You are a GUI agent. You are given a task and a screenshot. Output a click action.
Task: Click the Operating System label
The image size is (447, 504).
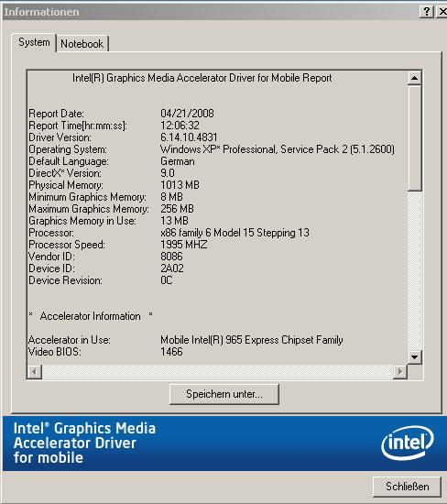coord(68,149)
